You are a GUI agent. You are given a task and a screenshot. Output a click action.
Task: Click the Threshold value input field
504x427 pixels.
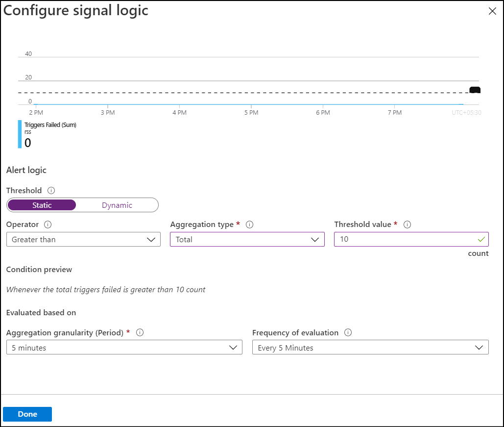[x=404, y=240]
